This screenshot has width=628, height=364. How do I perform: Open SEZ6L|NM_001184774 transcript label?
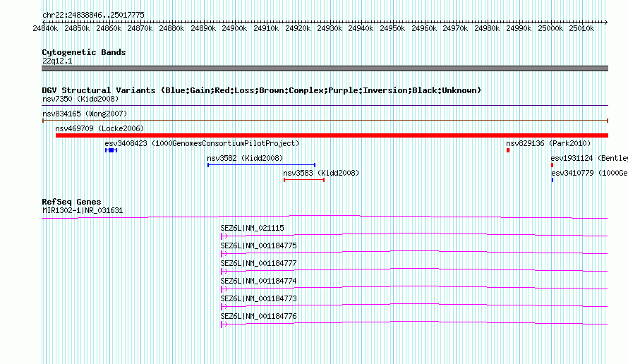tap(258, 281)
